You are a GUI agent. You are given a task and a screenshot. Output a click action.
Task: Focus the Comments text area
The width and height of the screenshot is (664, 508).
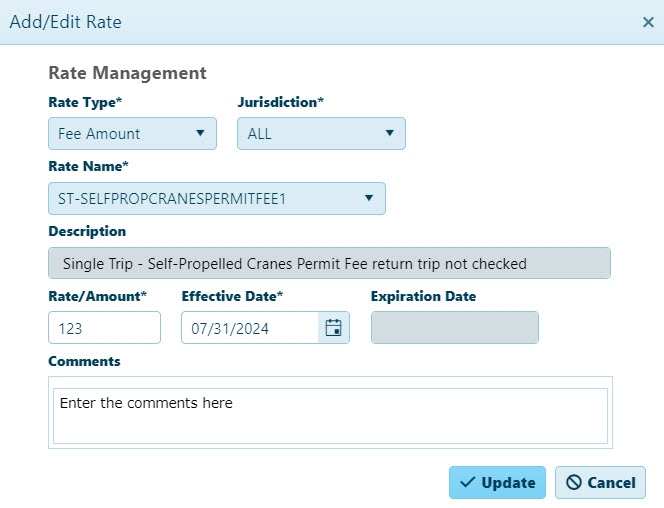coord(330,416)
